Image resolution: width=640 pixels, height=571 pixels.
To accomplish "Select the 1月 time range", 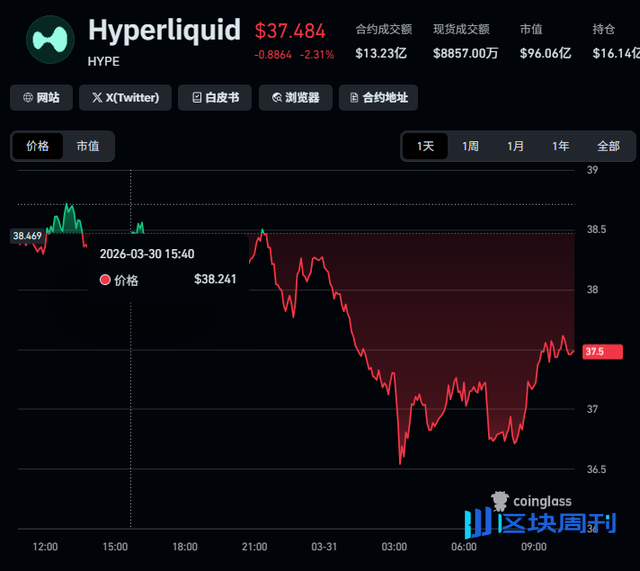I will click(x=515, y=146).
